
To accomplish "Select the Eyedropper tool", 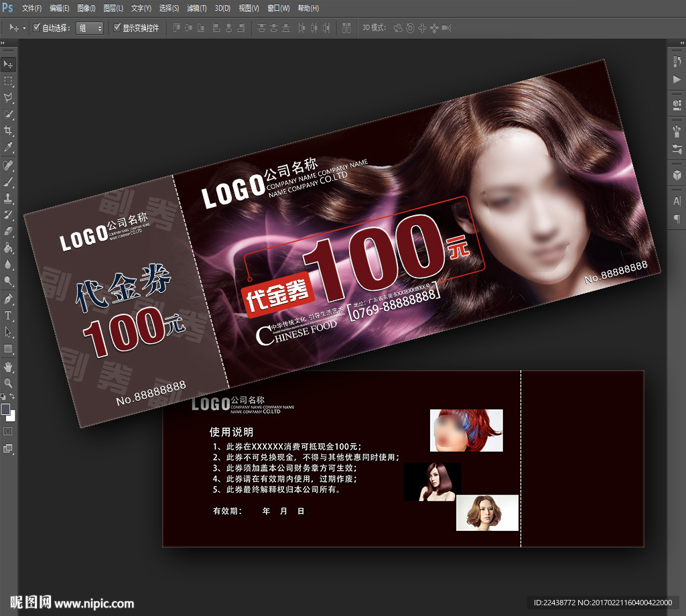I will (x=8, y=147).
